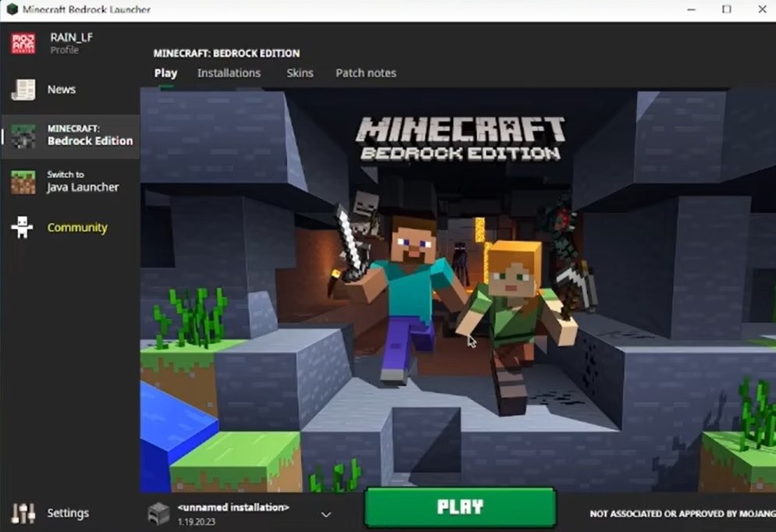Screen dimensions: 776x532
Task: Click the NOT ASSOCIATED OR APPROVED BY MOJANG notice
Action: [682, 514]
